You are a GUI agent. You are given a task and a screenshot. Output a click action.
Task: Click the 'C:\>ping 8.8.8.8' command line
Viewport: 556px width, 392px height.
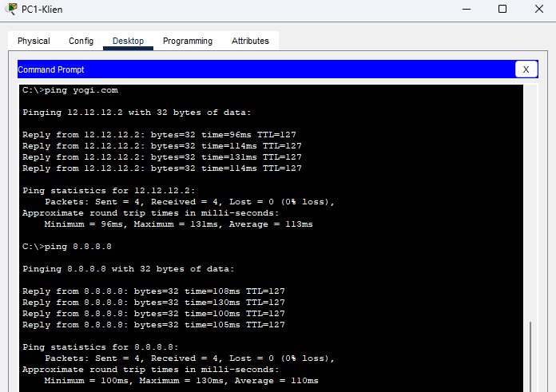tap(67, 247)
